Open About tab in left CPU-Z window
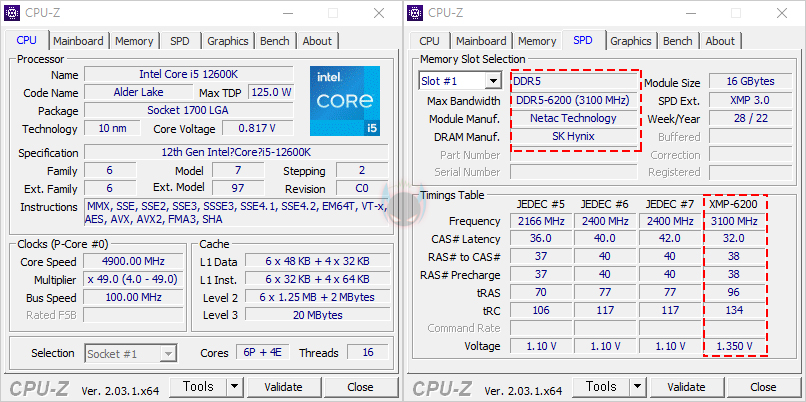 click(317, 41)
